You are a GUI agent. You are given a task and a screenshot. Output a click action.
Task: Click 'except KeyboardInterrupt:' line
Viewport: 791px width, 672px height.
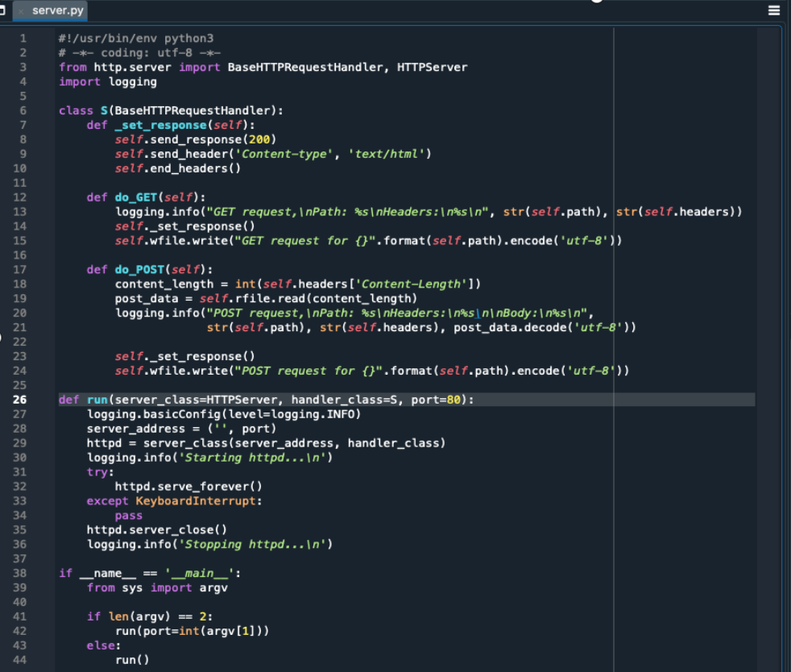tap(174, 501)
